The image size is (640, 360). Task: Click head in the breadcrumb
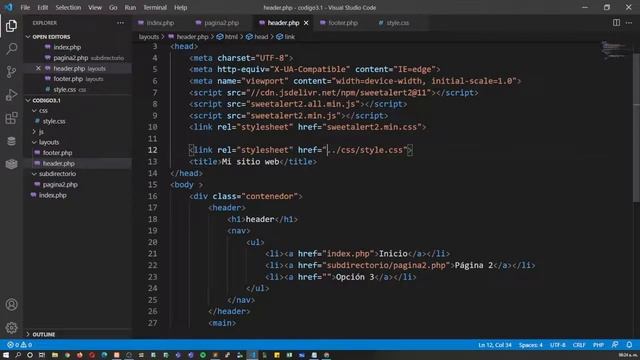(261, 37)
